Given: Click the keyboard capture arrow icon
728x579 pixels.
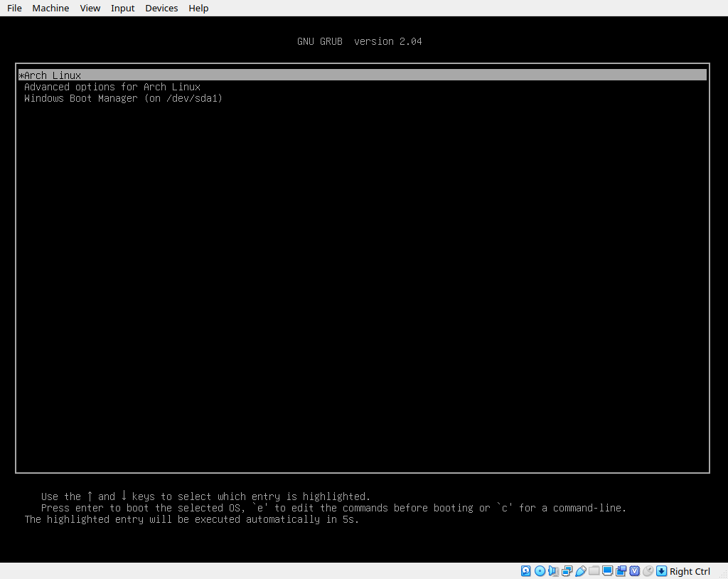Looking at the screenshot, I should 661,571.
